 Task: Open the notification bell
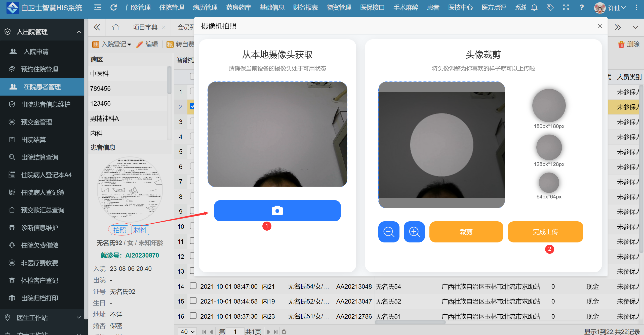534,8
